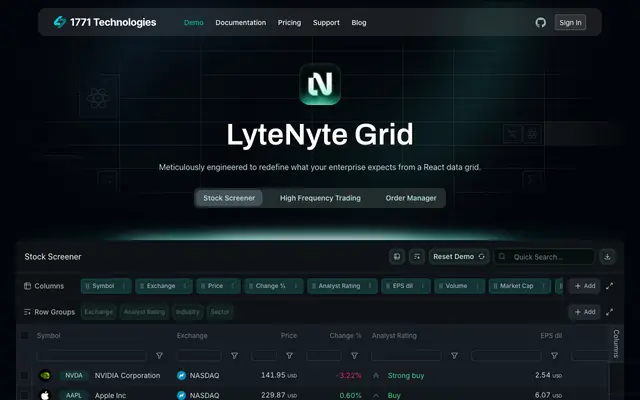The width and height of the screenshot is (640, 400).
Task: Click the Sign In button
Action: [570, 22]
